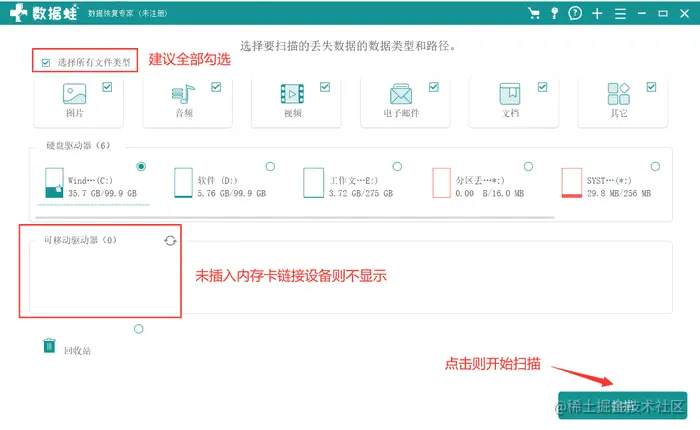
Task: Select the 图片 picture type icon
Action: click(75, 94)
